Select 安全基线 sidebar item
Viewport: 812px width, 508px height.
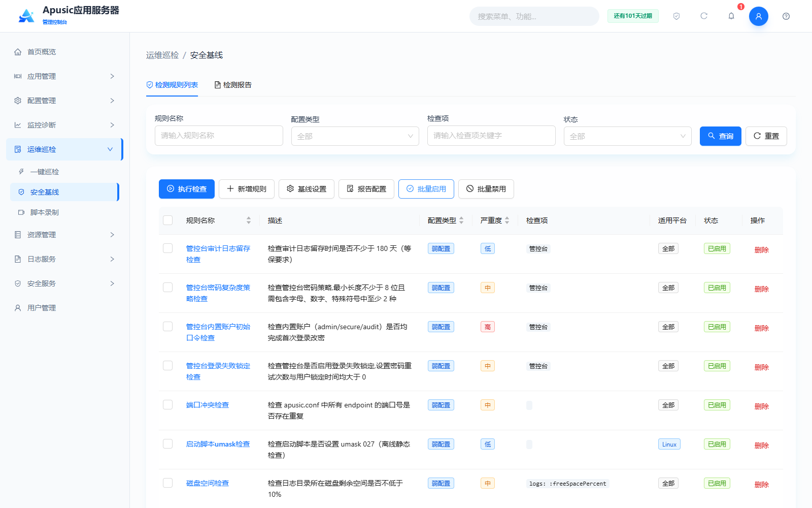[x=64, y=192]
